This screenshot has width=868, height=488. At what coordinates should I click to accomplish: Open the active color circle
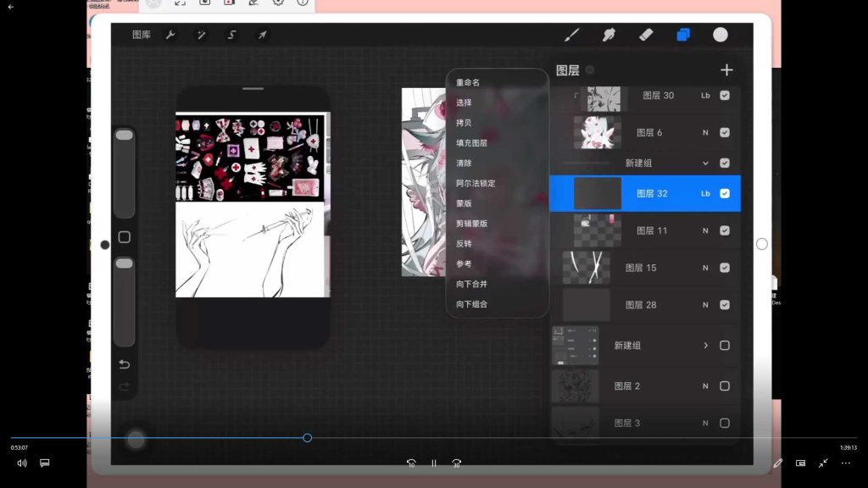(721, 35)
